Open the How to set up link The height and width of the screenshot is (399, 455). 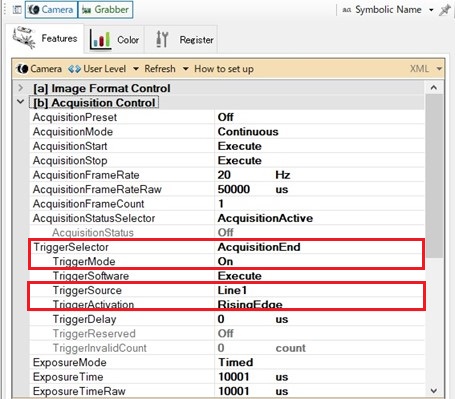pyautogui.click(x=224, y=69)
